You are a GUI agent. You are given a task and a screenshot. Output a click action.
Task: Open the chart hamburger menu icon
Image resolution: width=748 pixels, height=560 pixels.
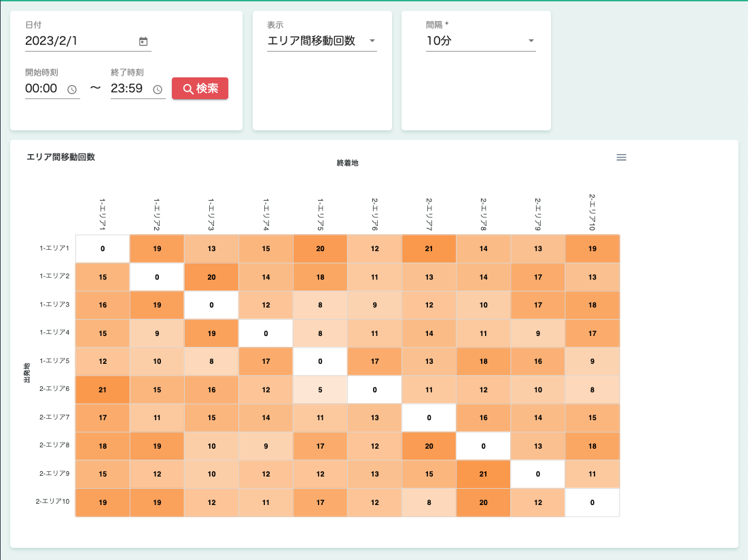coord(621,157)
